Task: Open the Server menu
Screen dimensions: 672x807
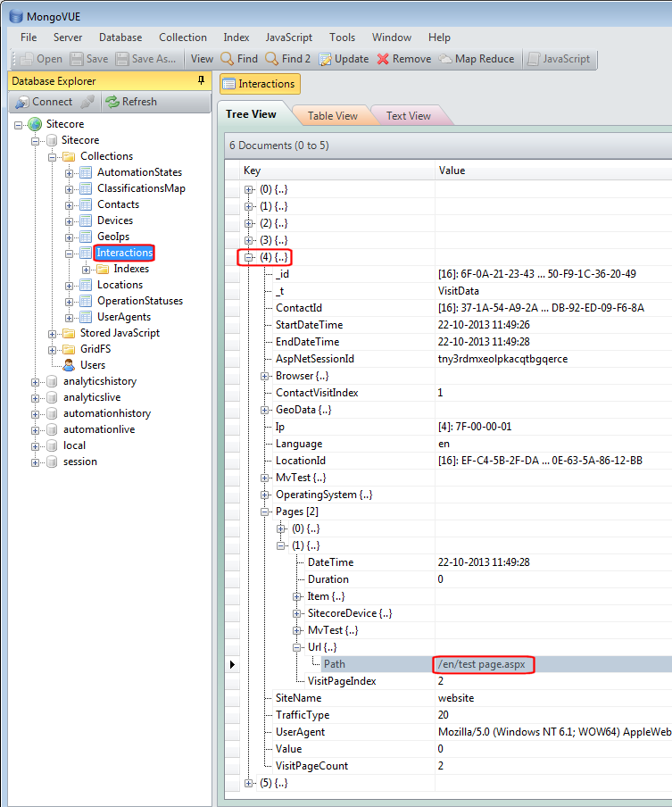Action: 68,37
